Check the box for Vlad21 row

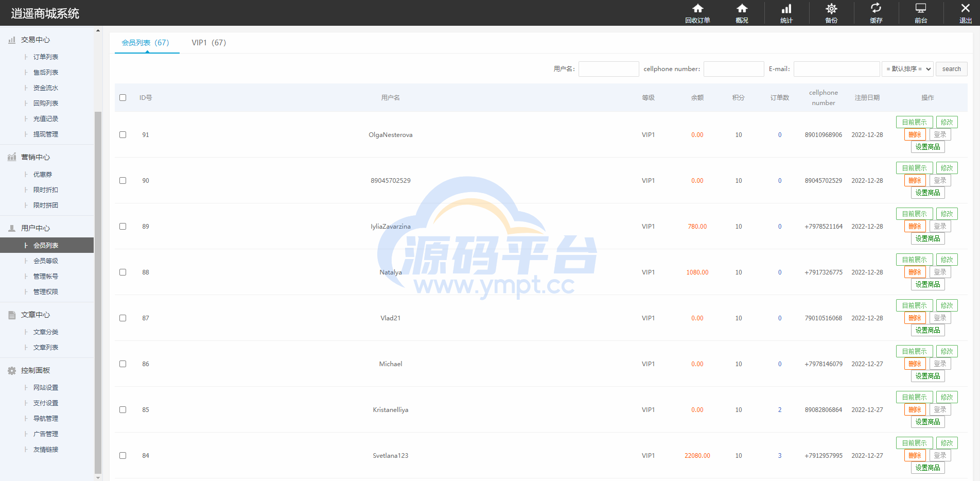tap(122, 318)
